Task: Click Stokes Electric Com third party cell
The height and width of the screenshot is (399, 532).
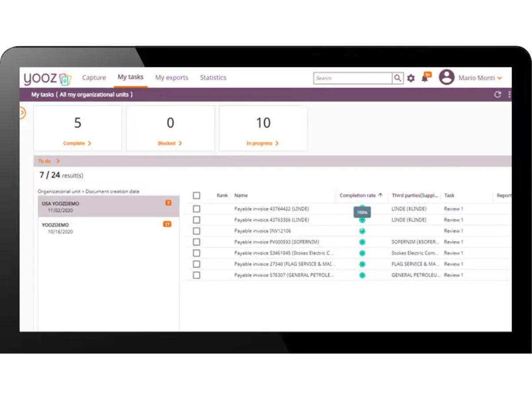Action: point(415,253)
